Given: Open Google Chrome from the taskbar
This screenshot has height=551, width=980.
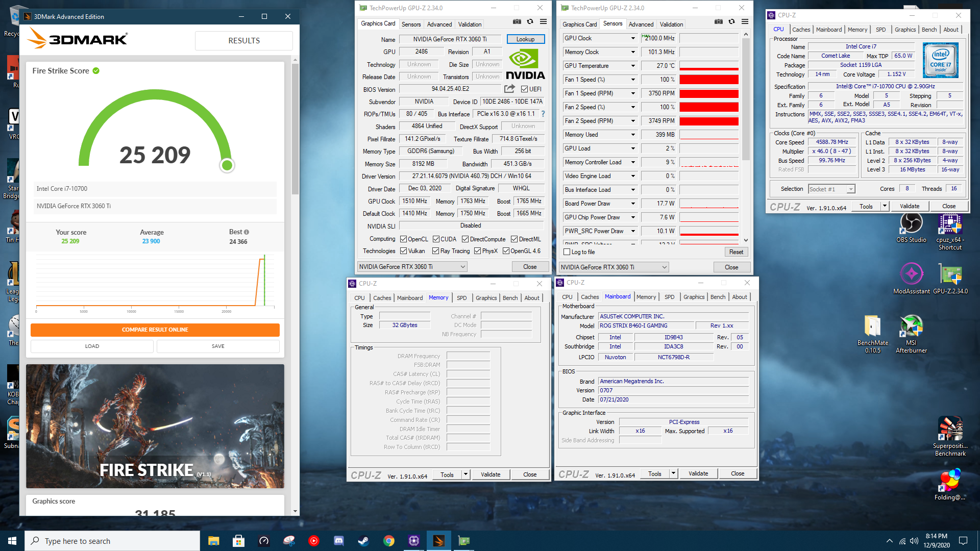Looking at the screenshot, I should 388,541.
